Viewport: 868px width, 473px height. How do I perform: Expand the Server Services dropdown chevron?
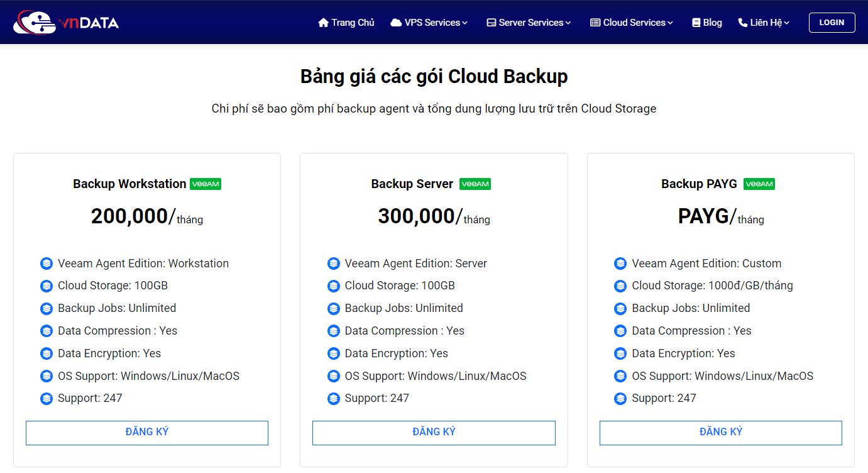(x=568, y=23)
